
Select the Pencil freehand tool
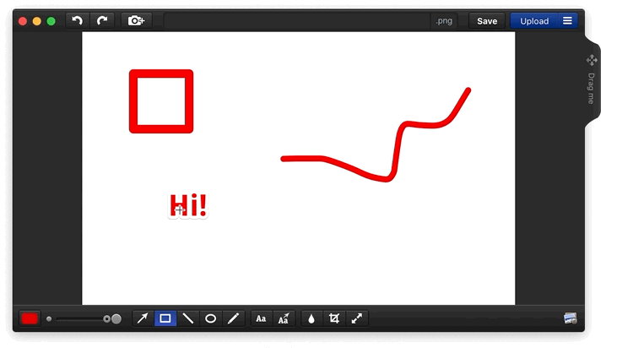coord(234,318)
